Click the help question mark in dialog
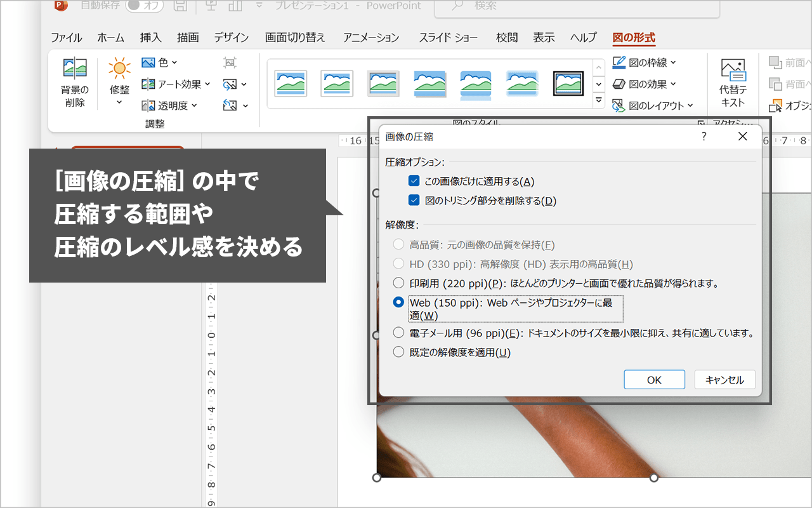812x508 pixels. tap(704, 137)
